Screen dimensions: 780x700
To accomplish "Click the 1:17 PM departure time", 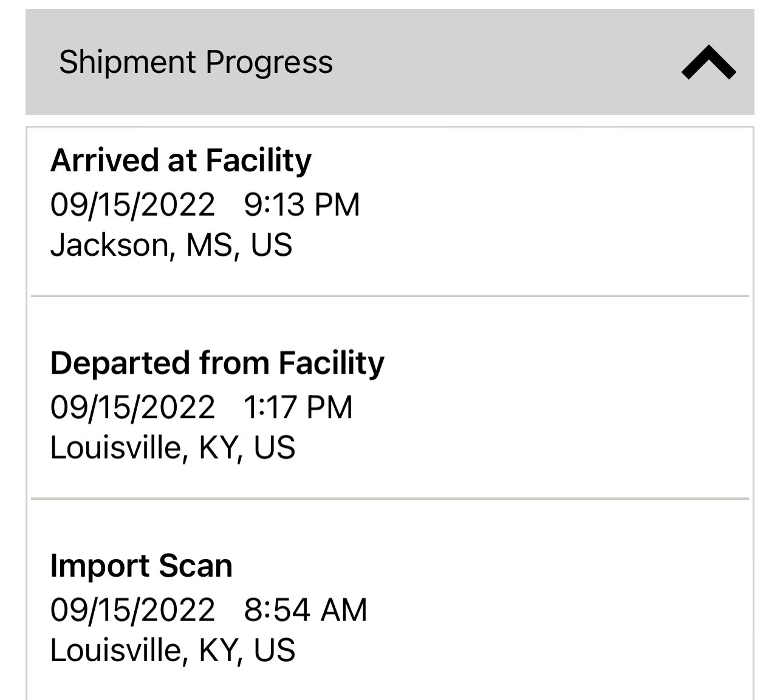I will click(298, 407).
